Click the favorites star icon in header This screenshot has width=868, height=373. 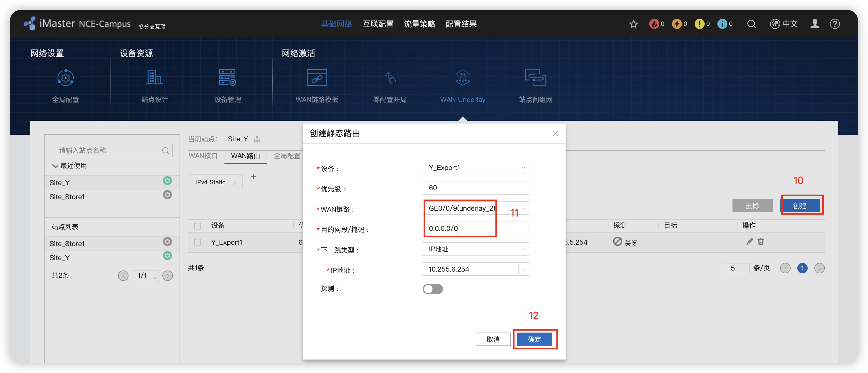(633, 24)
